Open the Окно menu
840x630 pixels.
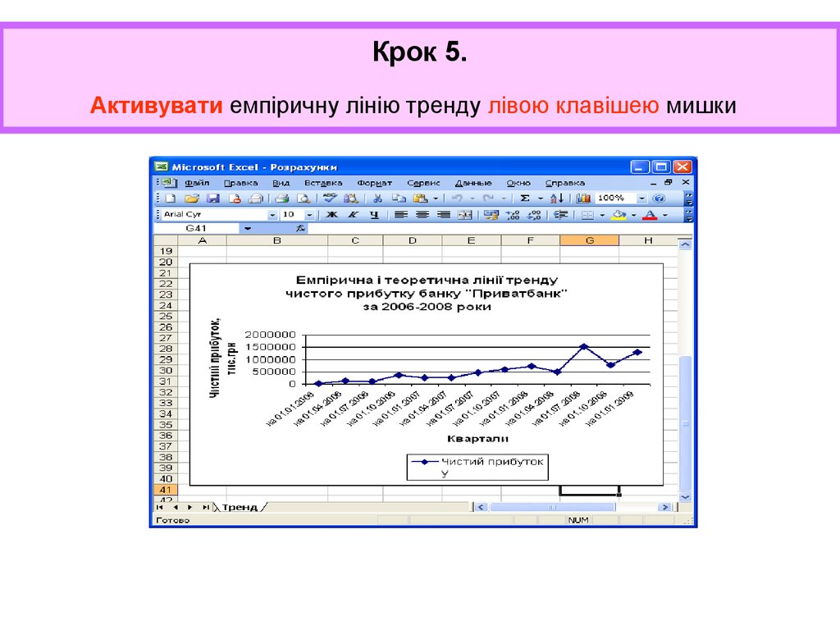(x=518, y=183)
